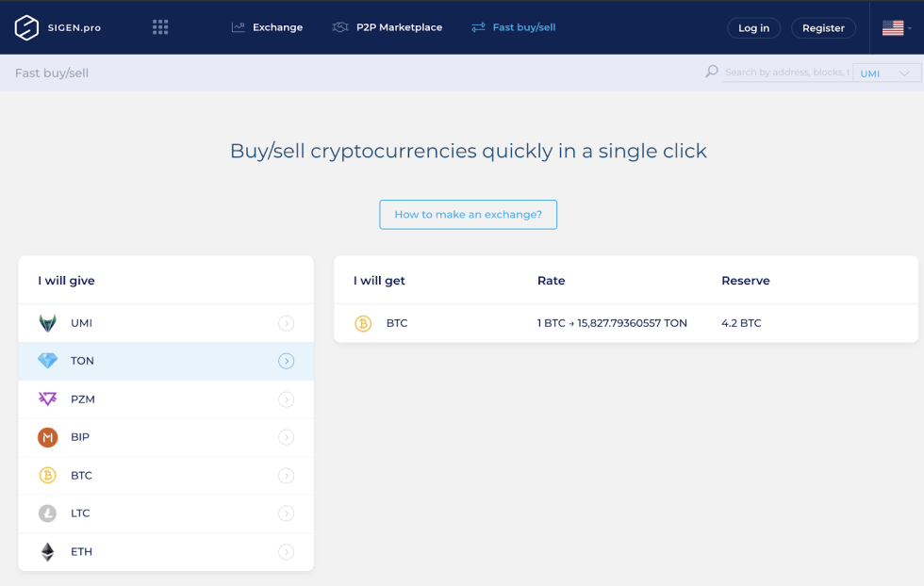
Task: Expand the ETH row arrow
Action: pyautogui.click(x=287, y=552)
